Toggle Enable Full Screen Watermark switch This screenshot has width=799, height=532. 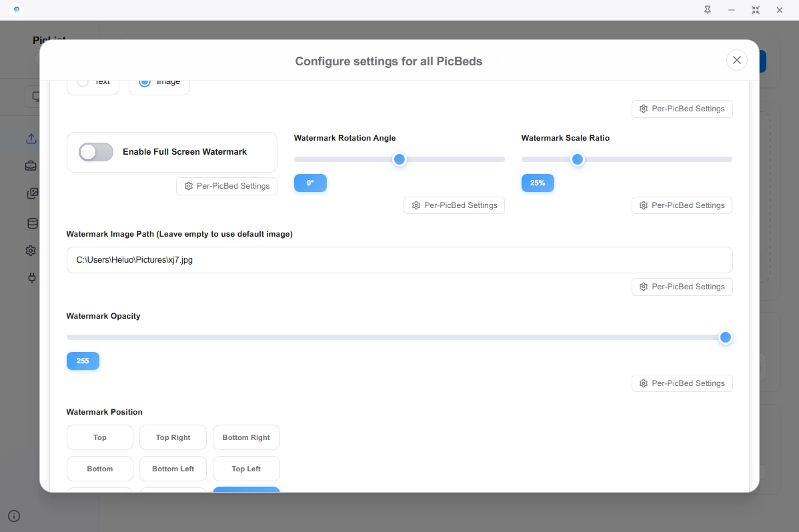click(x=96, y=152)
